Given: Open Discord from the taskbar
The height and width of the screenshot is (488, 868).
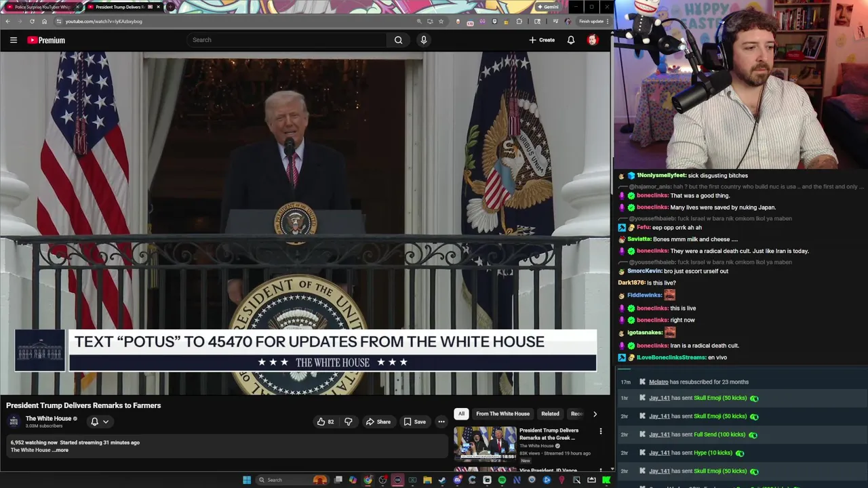Looking at the screenshot, I should (457, 480).
